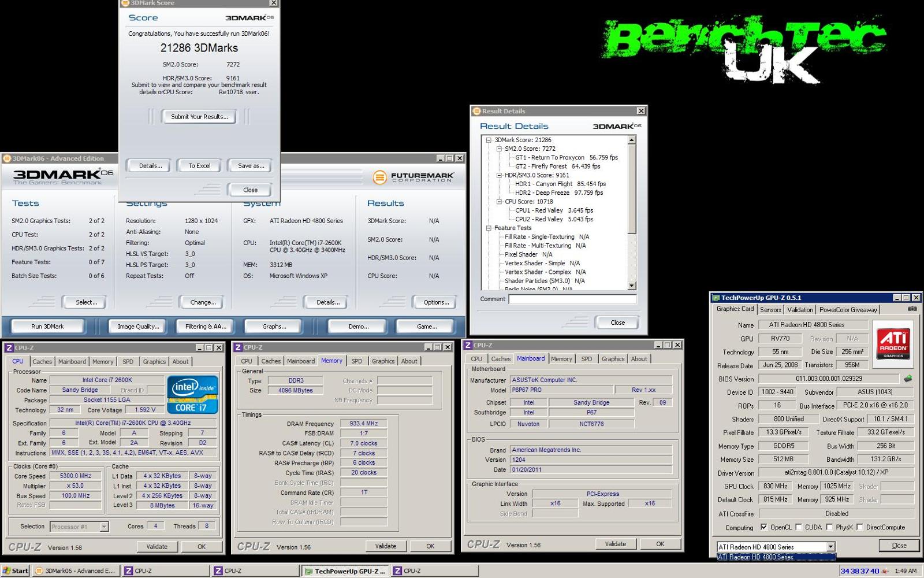The width and height of the screenshot is (924, 578).
Task: Click the Demo button in 3DMark06
Action: coord(358,327)
